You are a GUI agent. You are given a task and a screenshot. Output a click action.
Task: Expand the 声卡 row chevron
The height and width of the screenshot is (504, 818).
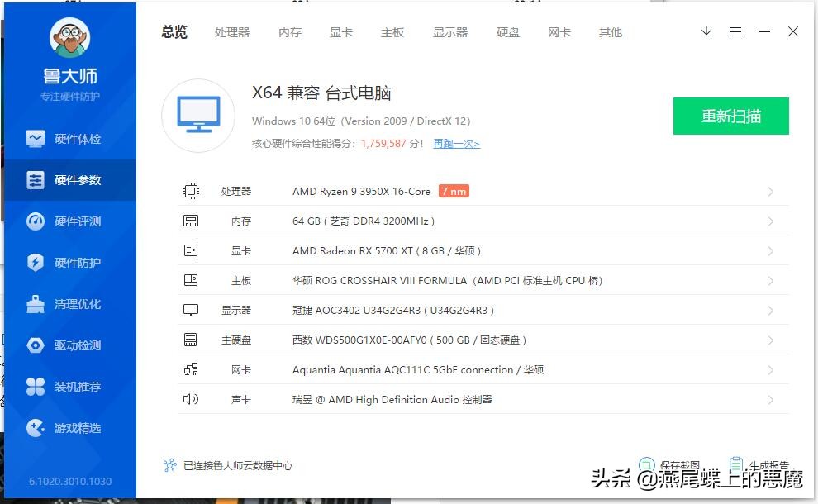(x=771, y=400)
